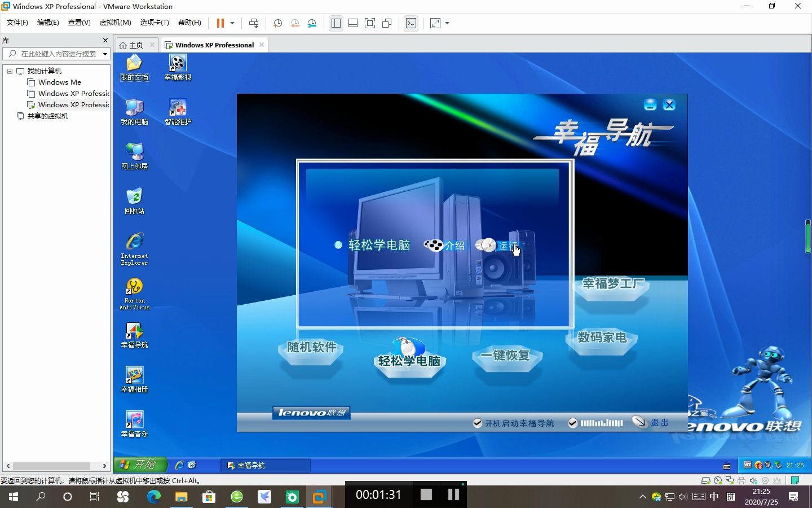Open the library search dropdown arrow
This screenshot has height=508, width=812.
pos(105,54)
